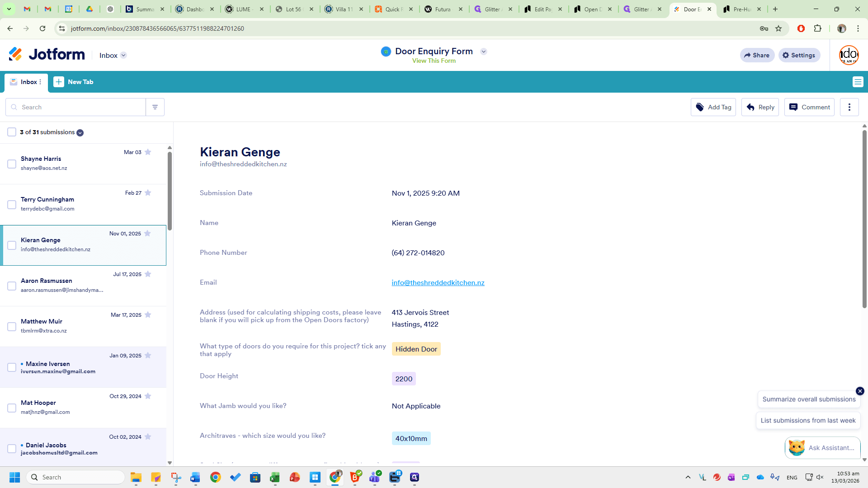
Task: Open form Settings
Action: click(x=799, y=55)
